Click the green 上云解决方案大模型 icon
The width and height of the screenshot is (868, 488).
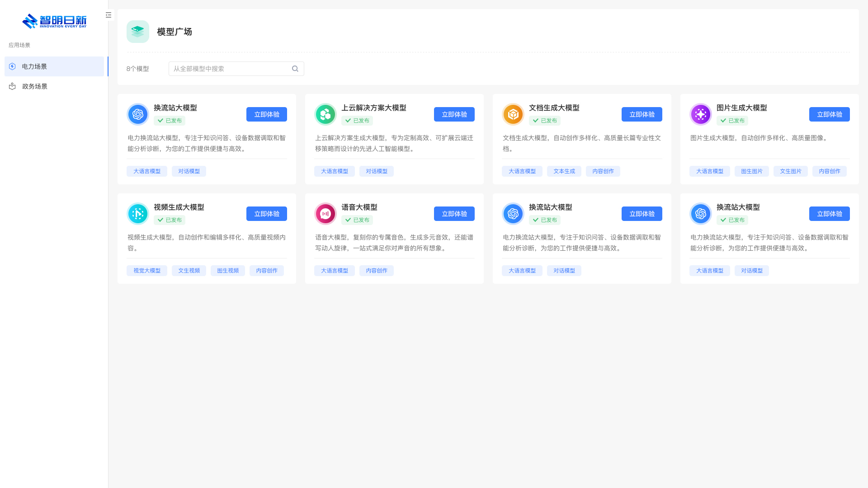325,114
